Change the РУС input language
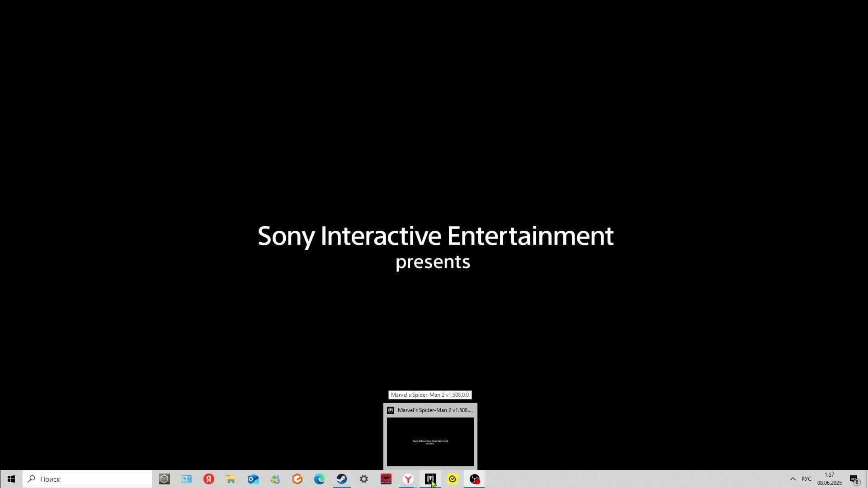Screen dimensions: 868x488 [807, 479]
